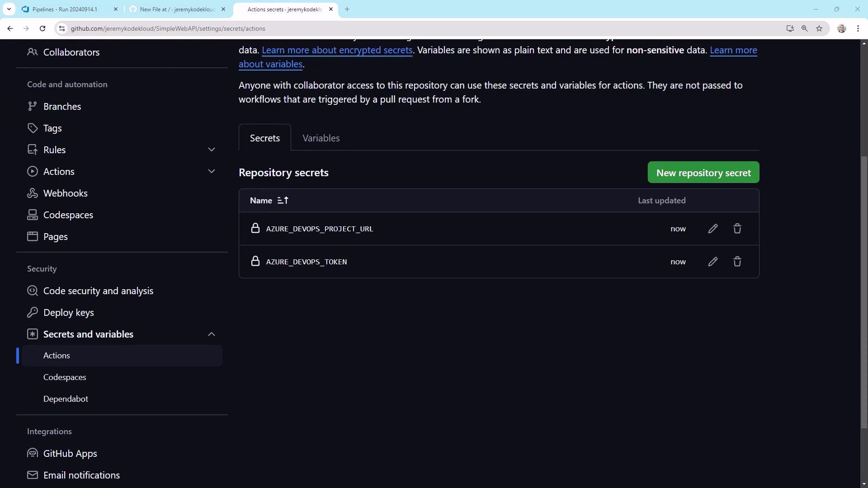Click the browser reload icon
The image size is (868, 488).
pos(42,28)
